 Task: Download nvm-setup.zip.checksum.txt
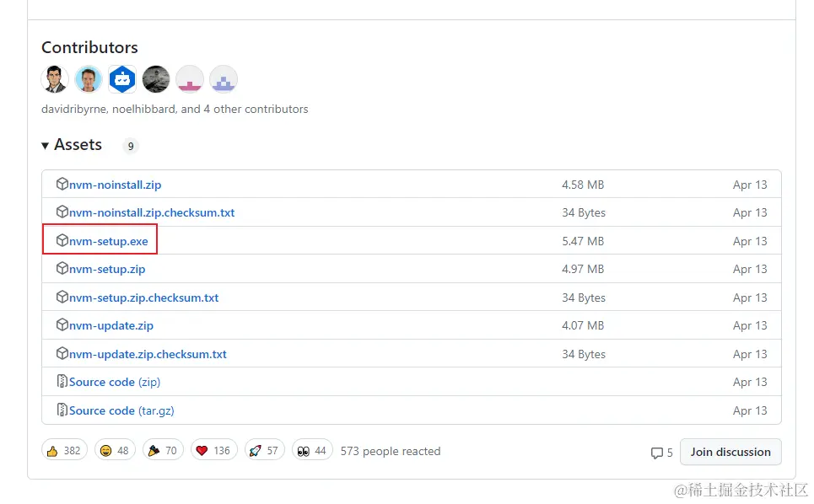pyautogui.click(x=143, y=298)
